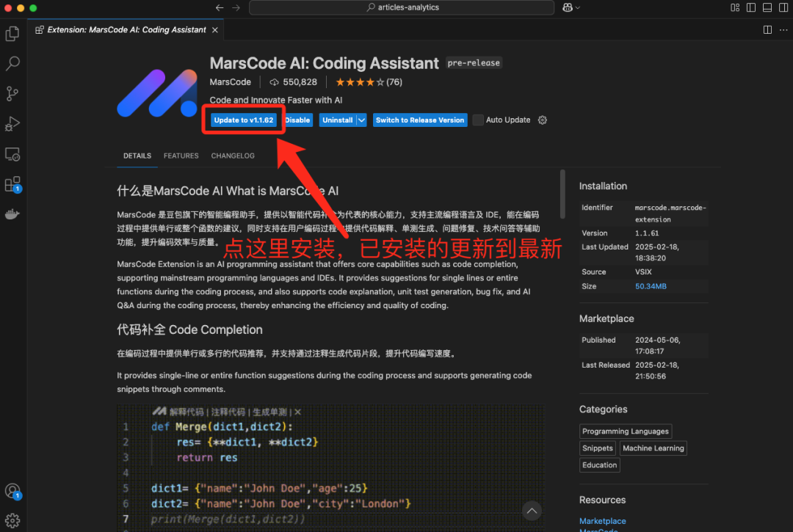The image size is (793, 532).
Task: Select the DETAILS tab
Action: point(137,156)
